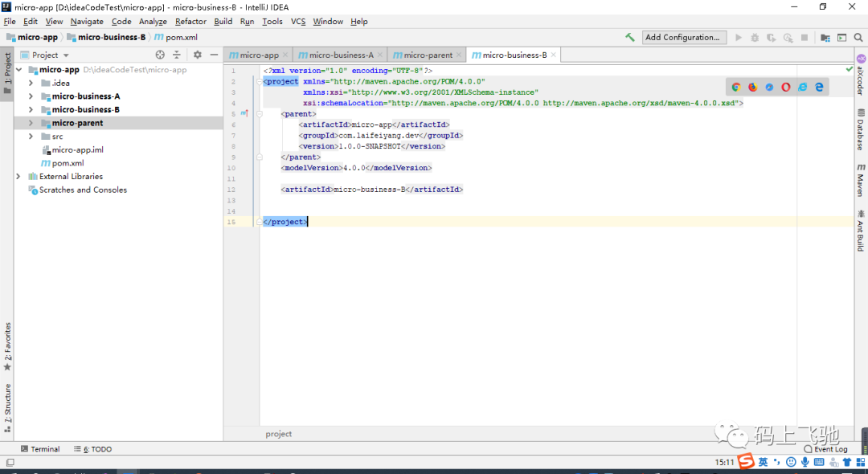Toggle the 2: Favorites tool window

point(7,347)
